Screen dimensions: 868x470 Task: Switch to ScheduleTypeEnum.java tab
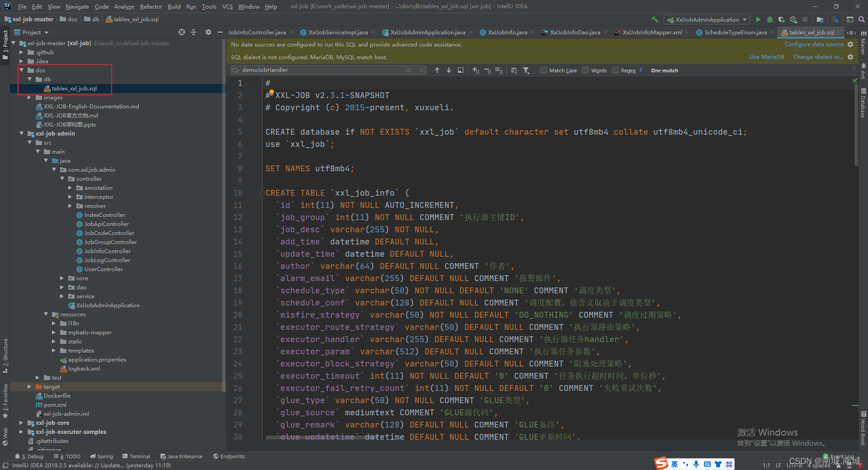click(735, 32)
